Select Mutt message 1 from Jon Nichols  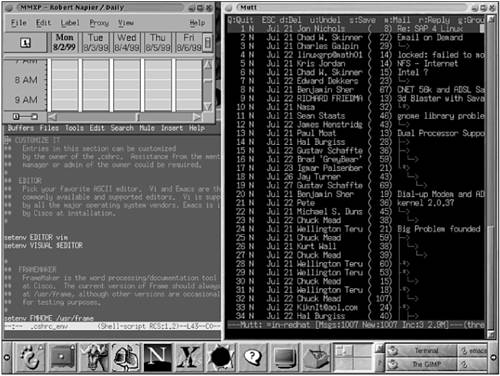pos(356,29)
